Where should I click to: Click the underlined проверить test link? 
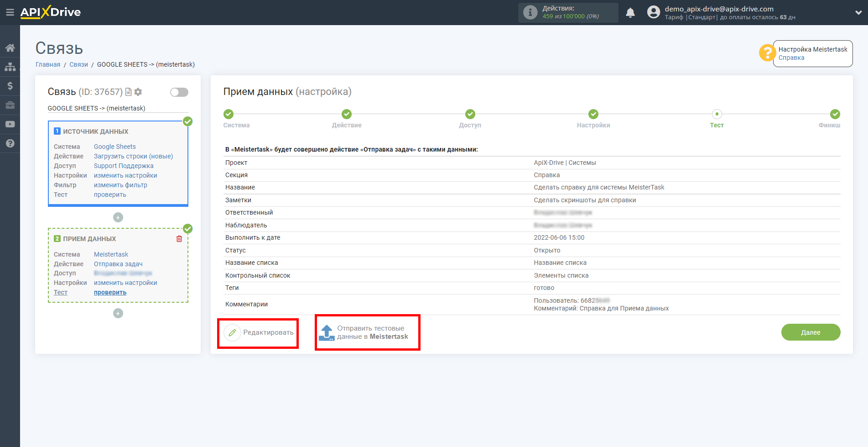[110, 292]
